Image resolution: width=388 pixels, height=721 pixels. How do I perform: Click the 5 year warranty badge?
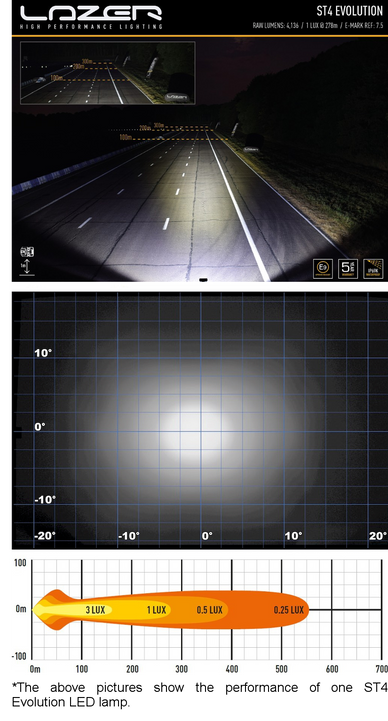348,269
